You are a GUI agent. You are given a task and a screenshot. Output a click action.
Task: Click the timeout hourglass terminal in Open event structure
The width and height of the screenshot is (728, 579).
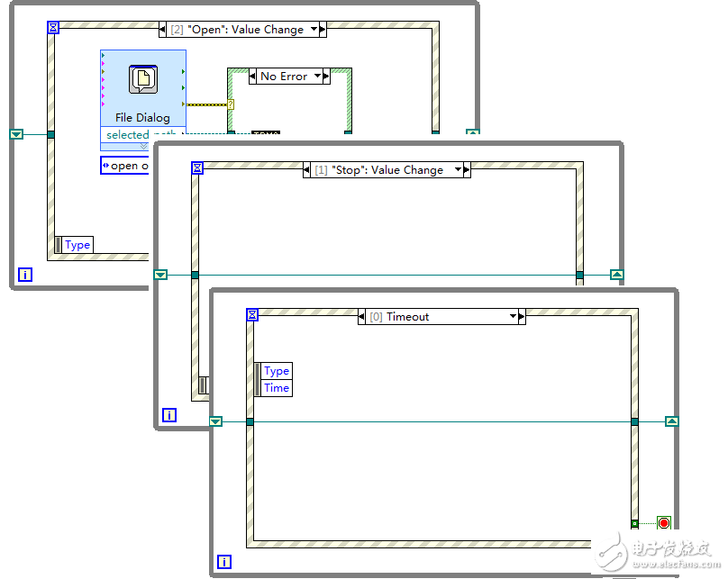coord(53,27)
